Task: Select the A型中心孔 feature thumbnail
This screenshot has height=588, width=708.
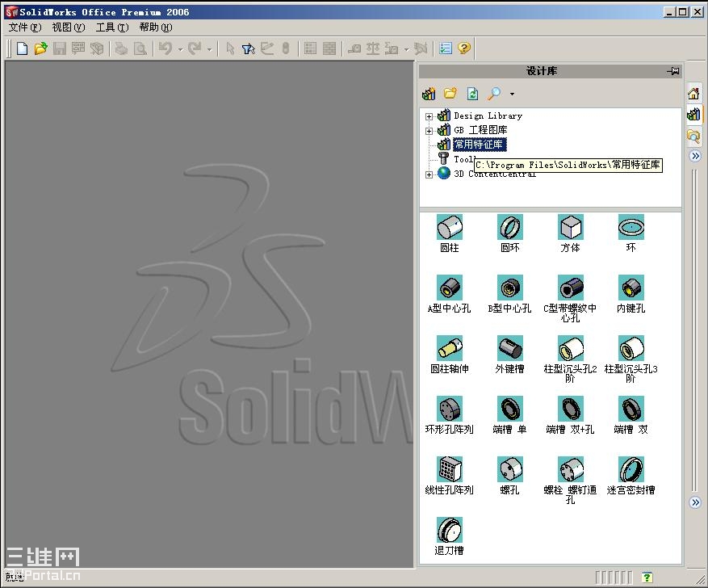Action: point(450,288)
